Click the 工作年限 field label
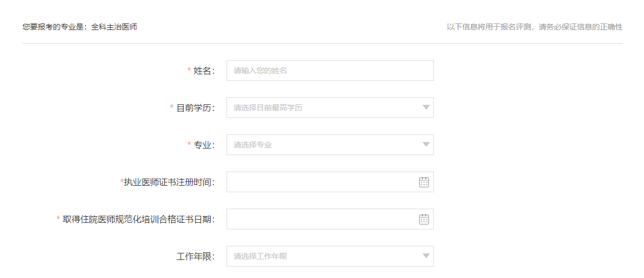Viewport: 644px width, 278px height. click(195, 256)
